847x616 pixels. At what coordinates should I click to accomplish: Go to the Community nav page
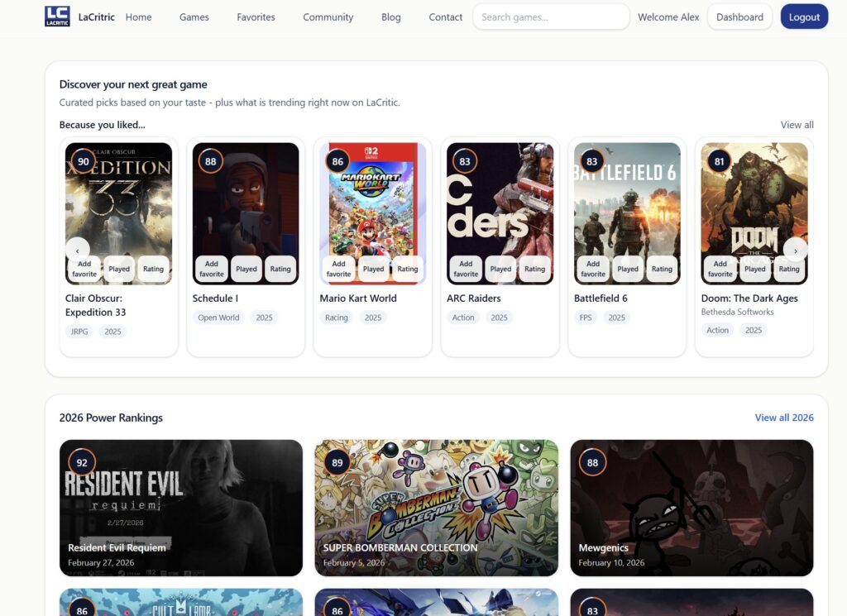(x=328, y=17)
